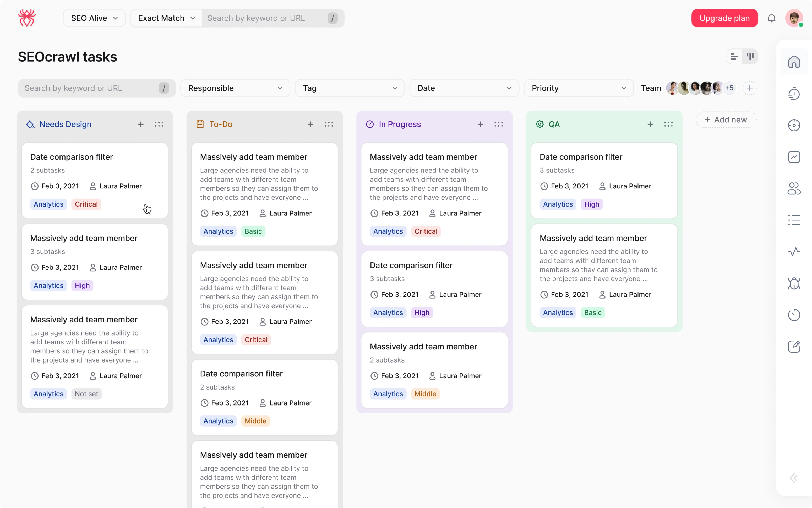Screen dimensions: 812x508
Task: Open the team members icon in the sidebar
Action: [794, 188]
